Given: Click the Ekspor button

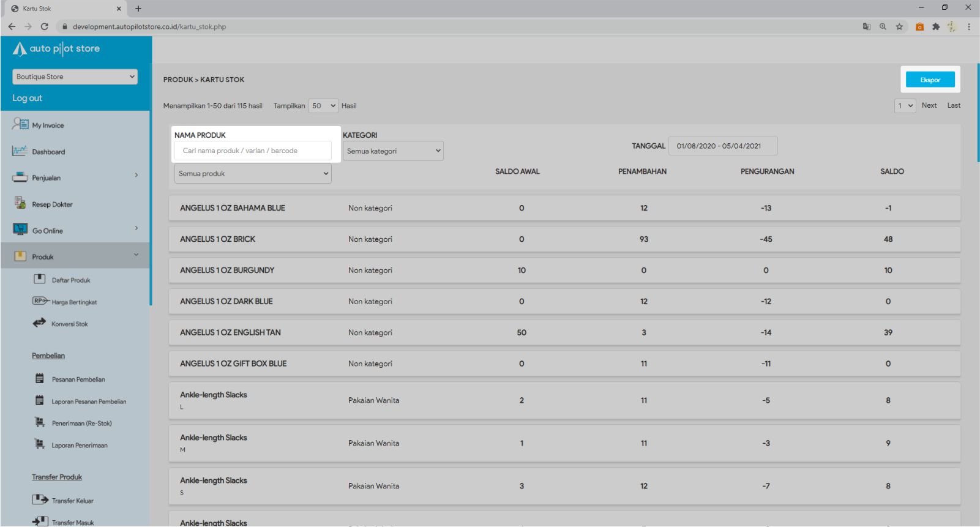Looking at the screenshot, I should pyautogui.click(x=930, y=80).
